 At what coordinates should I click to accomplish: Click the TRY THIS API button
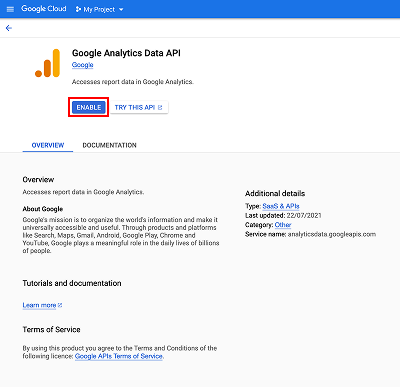pyautogui.click(x=139, y=107)
